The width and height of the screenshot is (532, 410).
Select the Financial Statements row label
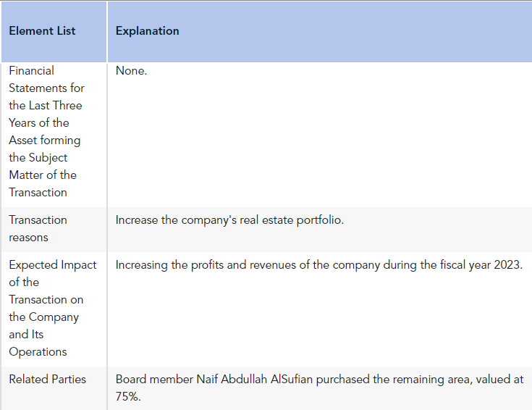46,131
